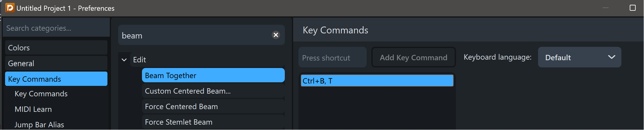Select the highlighted Key Commands category
This screenshot has width=644, height=130.
coord(56,79)
